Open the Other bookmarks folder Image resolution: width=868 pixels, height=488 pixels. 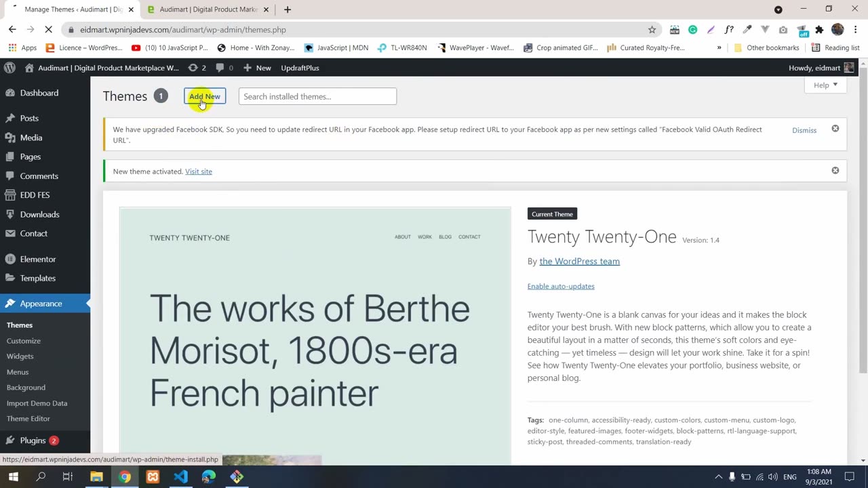tap(766, 48)
